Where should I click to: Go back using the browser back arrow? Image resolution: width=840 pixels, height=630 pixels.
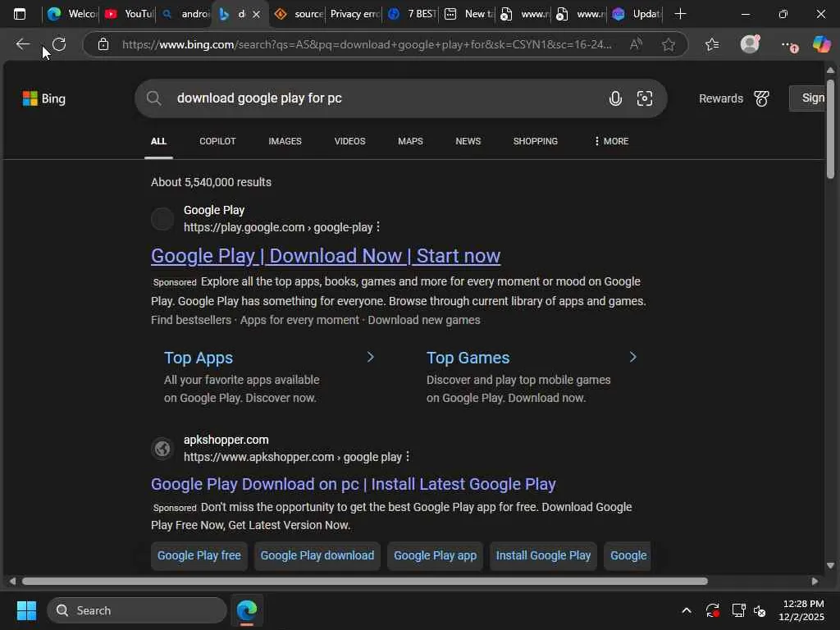point(22,44)
